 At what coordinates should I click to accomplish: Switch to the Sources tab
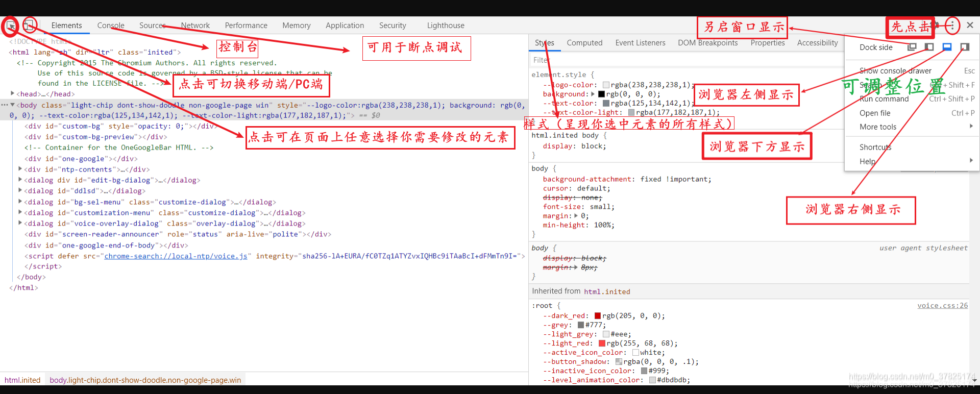click(153, 26)
